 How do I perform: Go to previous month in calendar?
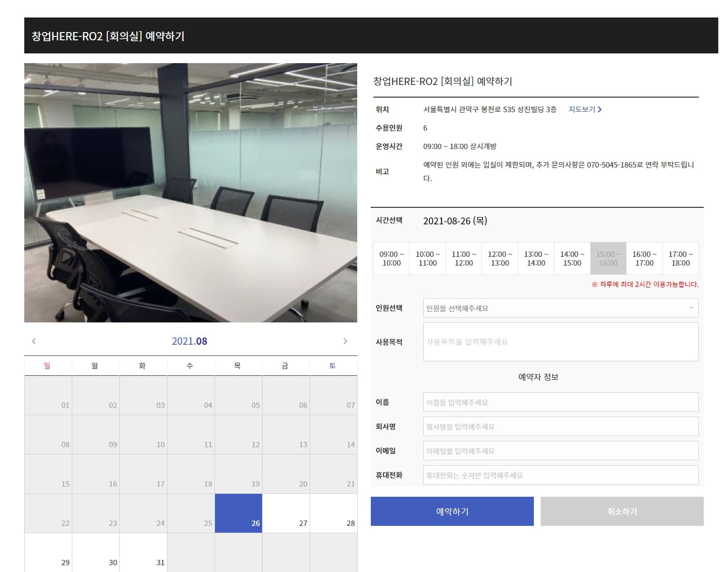point(33,341)
